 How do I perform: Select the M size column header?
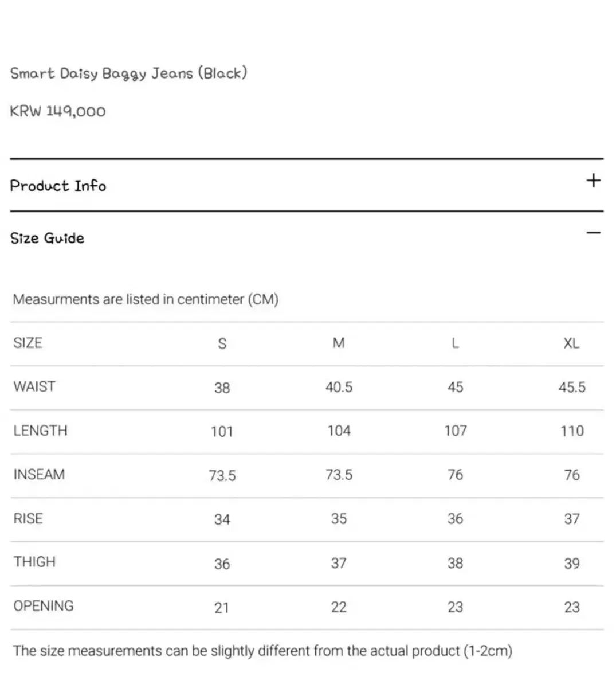339,343
